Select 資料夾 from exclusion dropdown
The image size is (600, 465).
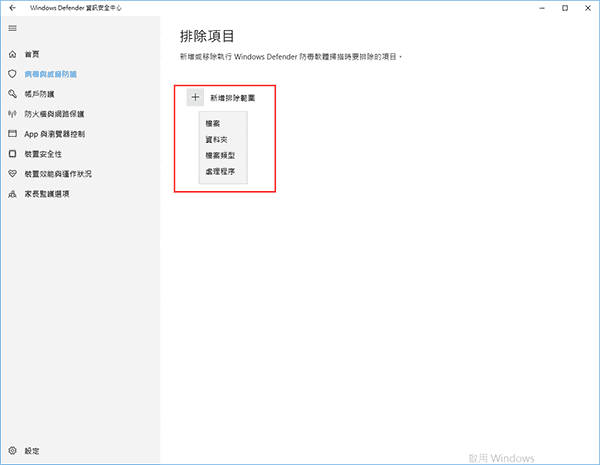(217, 139)
